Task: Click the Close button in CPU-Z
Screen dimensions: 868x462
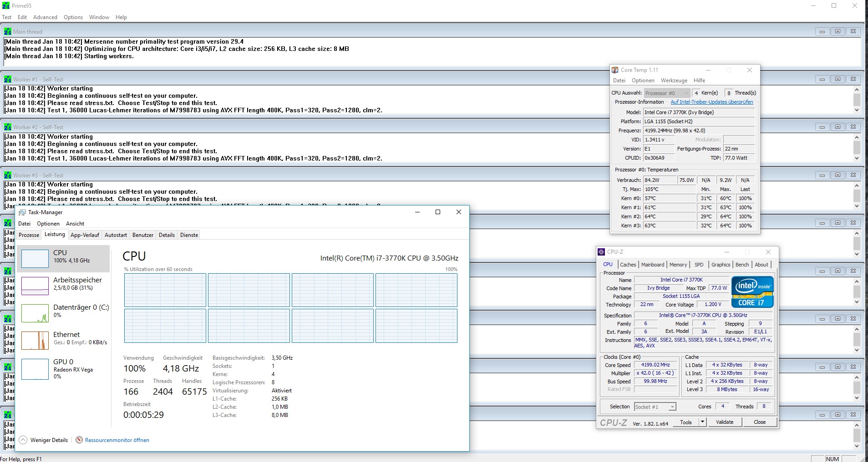Action: [x=760, y=422]
